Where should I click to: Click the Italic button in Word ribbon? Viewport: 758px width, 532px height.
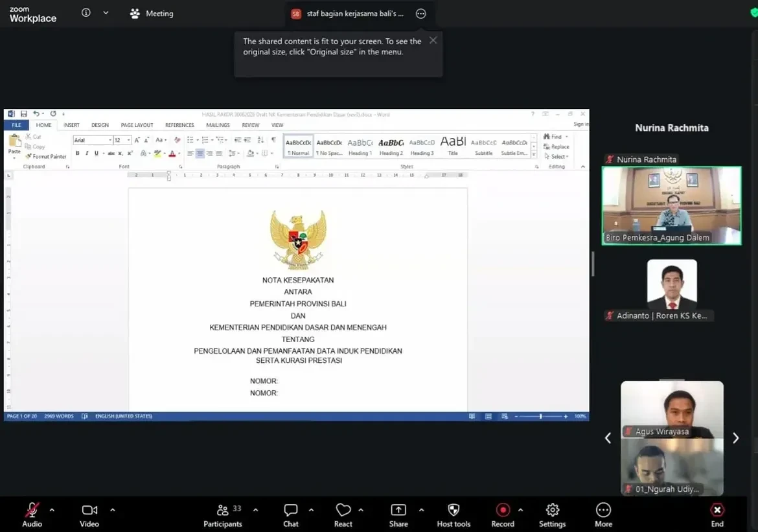[87, 154]
